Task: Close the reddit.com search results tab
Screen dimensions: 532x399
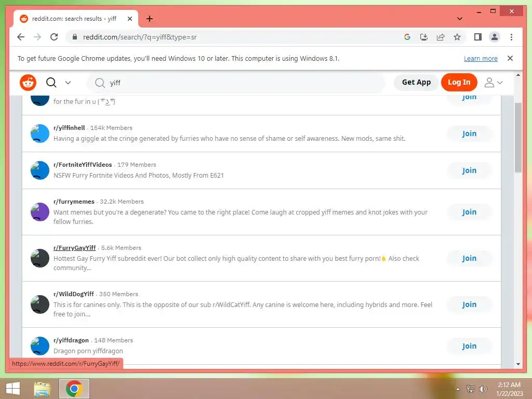Action: [129, 19]
